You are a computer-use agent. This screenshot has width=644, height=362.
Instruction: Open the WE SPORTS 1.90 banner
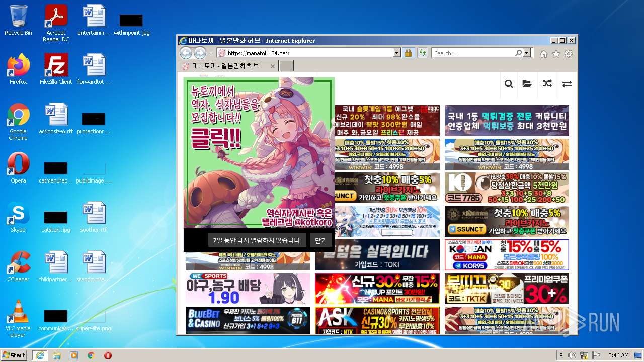(x=248, y=289)
